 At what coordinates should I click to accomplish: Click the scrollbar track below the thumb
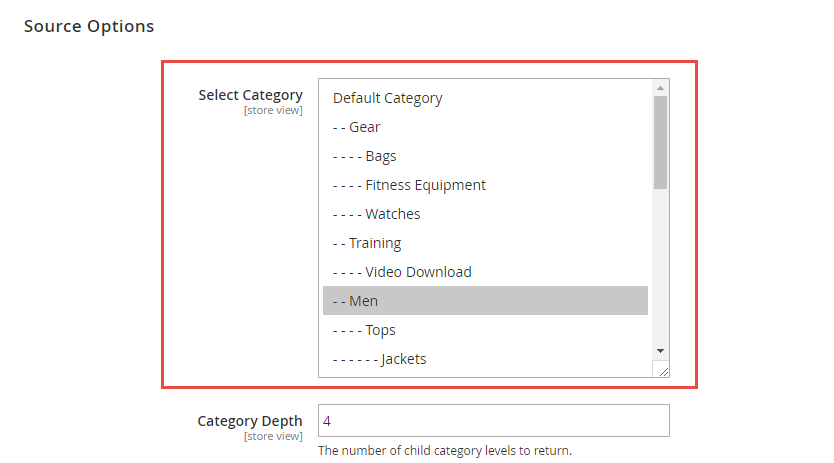(660, 266)
